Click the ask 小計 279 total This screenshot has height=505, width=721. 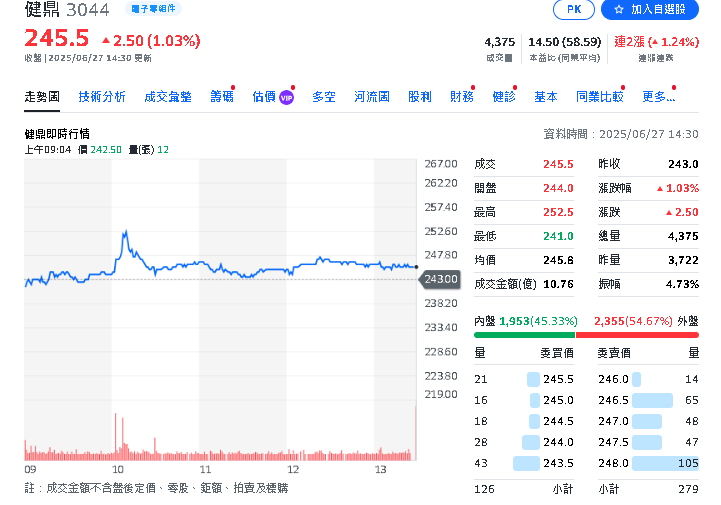[688, 489]
